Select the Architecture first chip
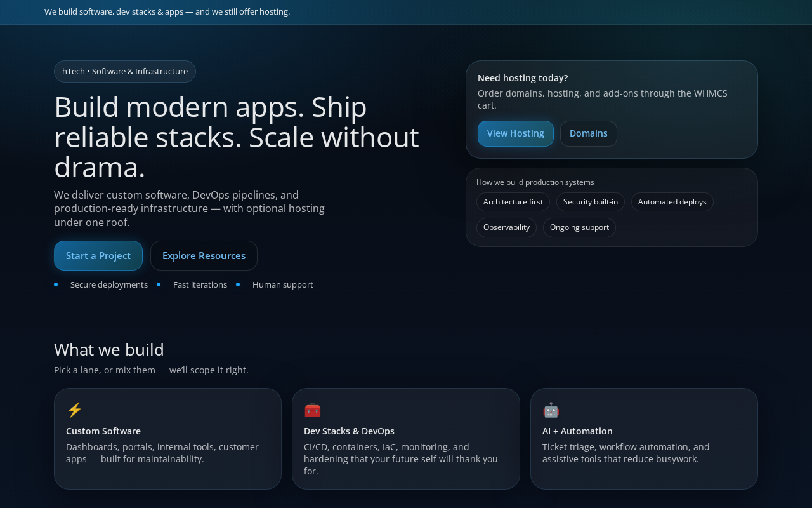The height and width of the screenshot is (508, 812). pyautogui.click(x=513, y=202)
